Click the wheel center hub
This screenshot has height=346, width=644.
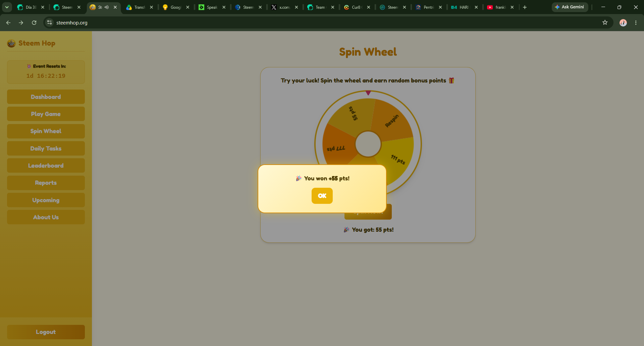click(368, 144)
